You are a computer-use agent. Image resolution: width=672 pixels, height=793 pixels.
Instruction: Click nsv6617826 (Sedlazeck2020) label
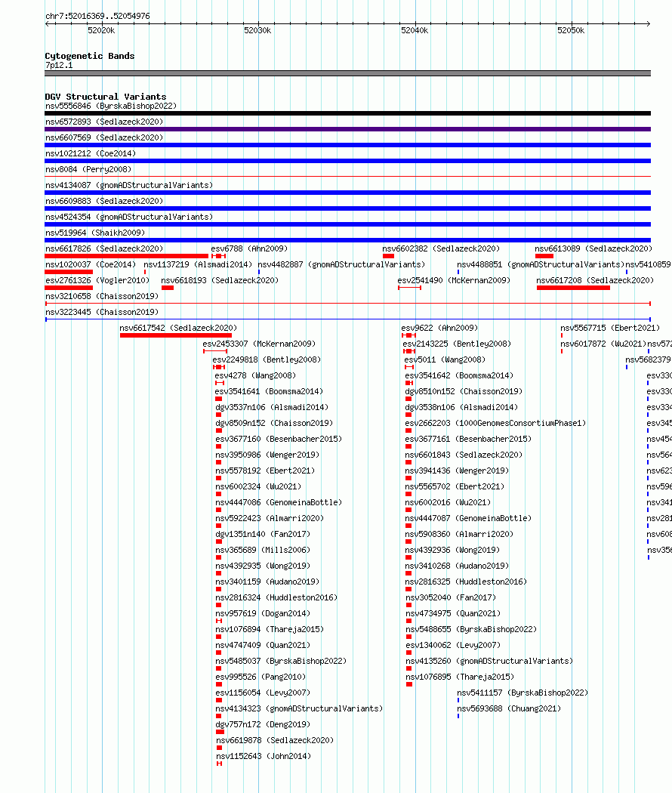(104, 248)
